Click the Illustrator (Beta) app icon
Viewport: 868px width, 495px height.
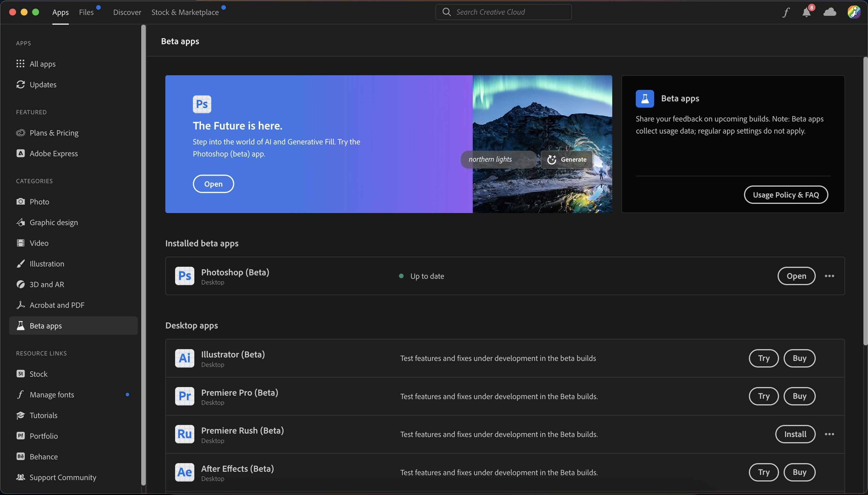pyautogui.click(x=185, y=358)
